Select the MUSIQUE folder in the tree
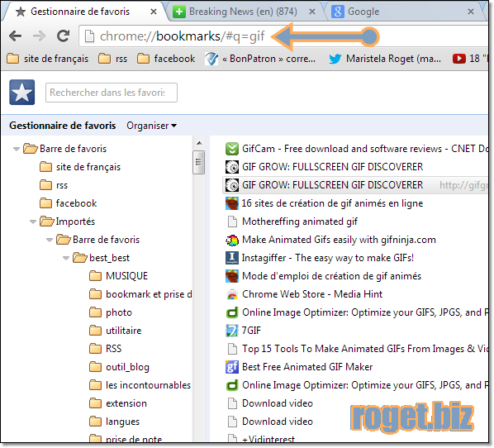The height and width of the screenshot is (448, 494). point(118,276)
